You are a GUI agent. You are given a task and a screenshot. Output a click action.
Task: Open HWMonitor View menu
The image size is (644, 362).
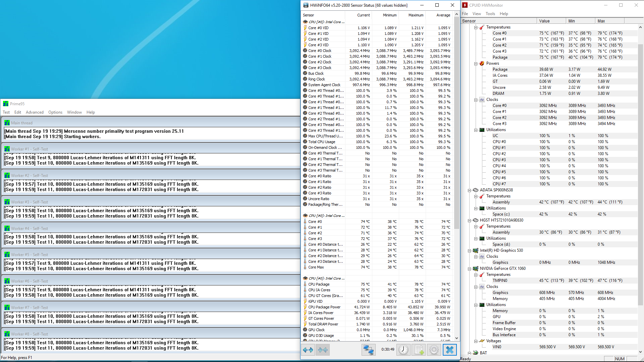477,14
